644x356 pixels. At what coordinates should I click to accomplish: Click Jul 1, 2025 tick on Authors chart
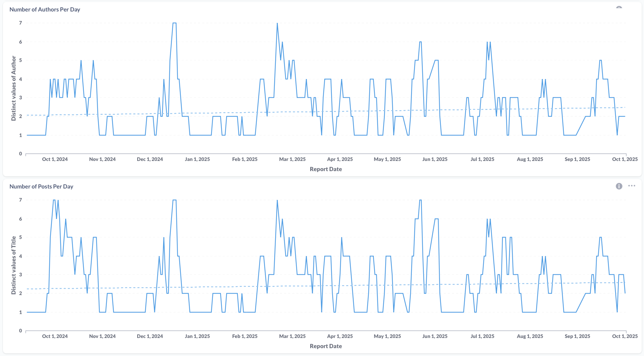[482, 159]
